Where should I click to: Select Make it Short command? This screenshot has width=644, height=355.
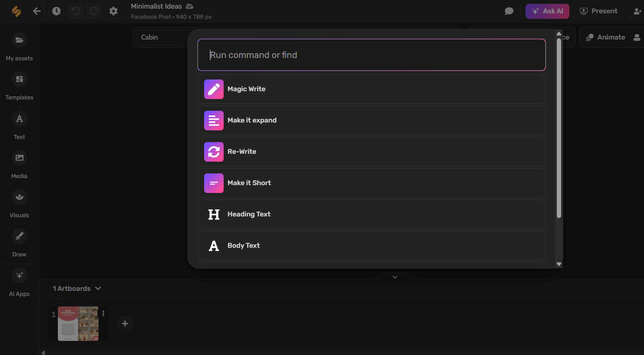371,183
